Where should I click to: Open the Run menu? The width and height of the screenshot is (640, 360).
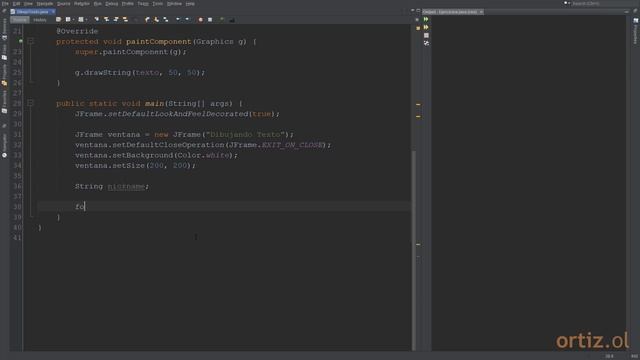point(98,4)
